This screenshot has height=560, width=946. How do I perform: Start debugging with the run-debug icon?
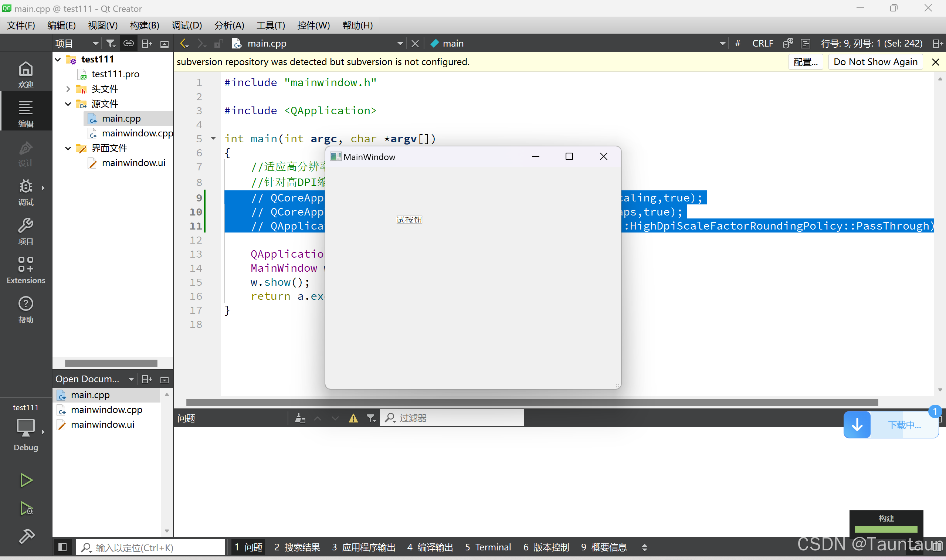26,509
